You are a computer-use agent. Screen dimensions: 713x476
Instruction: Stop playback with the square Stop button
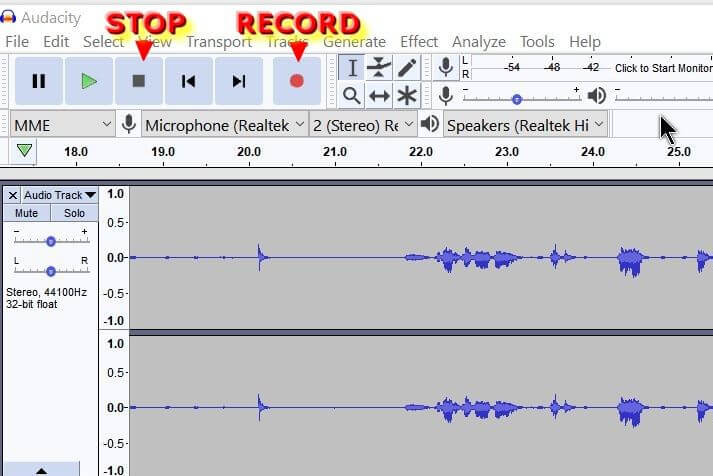139,81
